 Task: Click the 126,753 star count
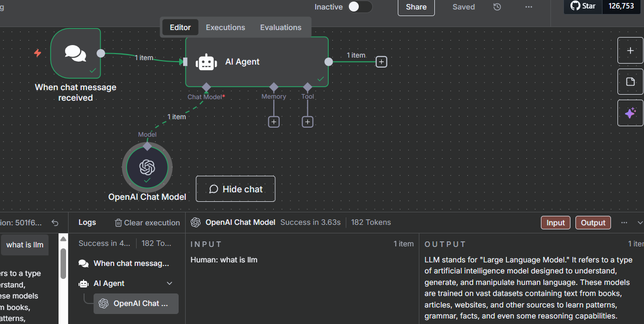click(620, 6)
